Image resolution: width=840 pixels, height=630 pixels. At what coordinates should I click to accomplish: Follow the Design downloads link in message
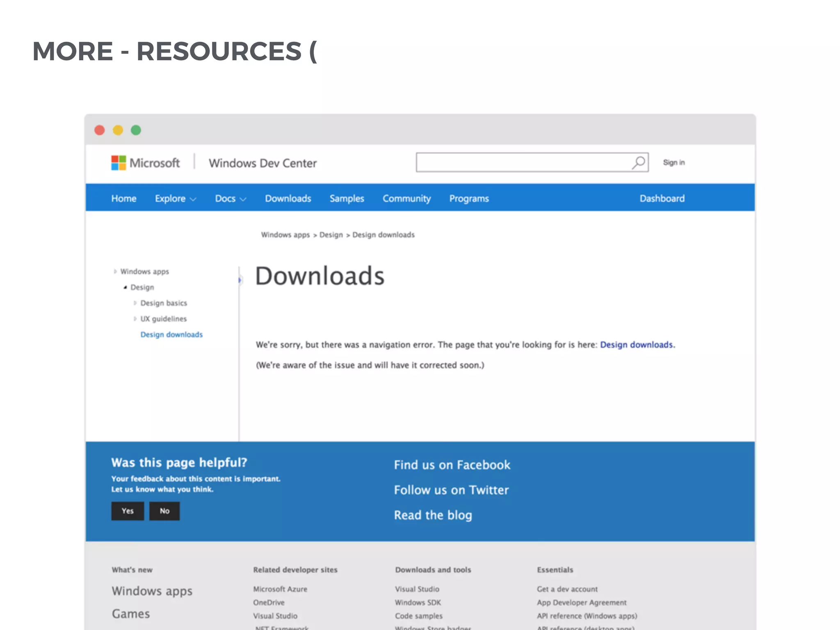(637, 345)
